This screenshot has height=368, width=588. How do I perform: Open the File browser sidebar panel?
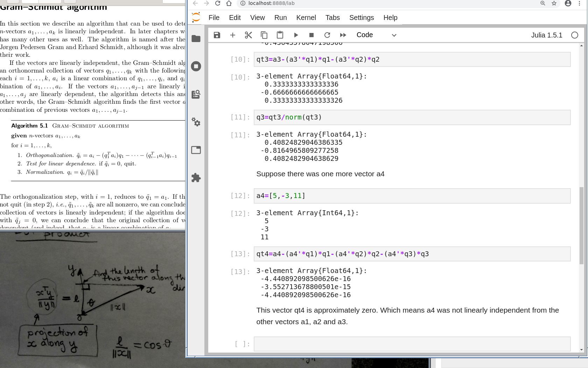tap(196, 39)
